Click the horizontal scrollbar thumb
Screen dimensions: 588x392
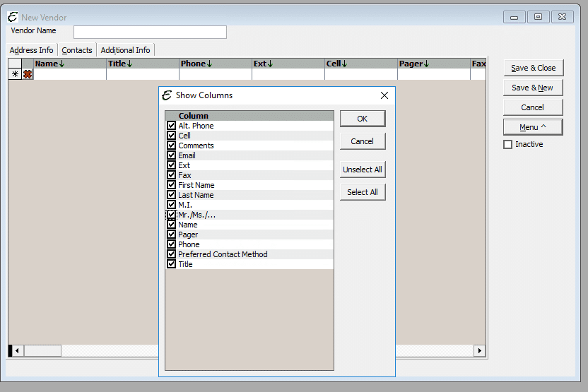(42, 351)
